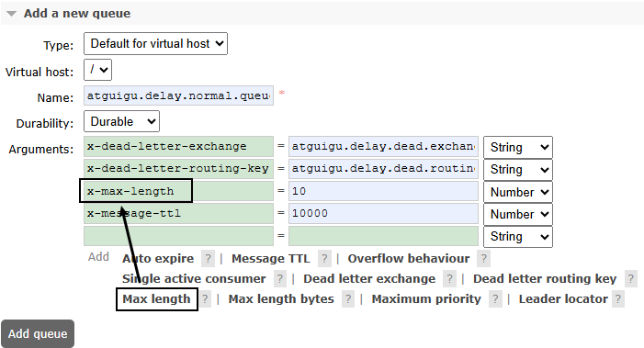Open help icon next to Maximum priority
Screen dimensions: 644x348
tap(495, 299)
